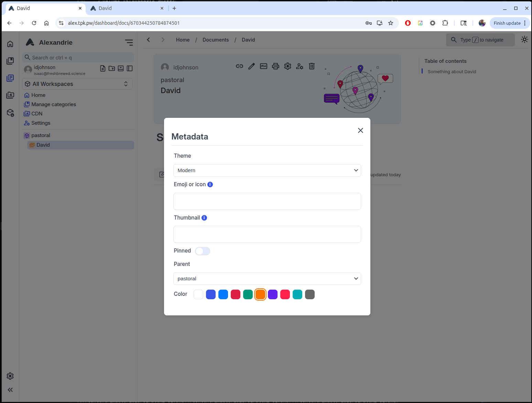
Task: Pick the orange color swatch
Action: tap(260, 294)
